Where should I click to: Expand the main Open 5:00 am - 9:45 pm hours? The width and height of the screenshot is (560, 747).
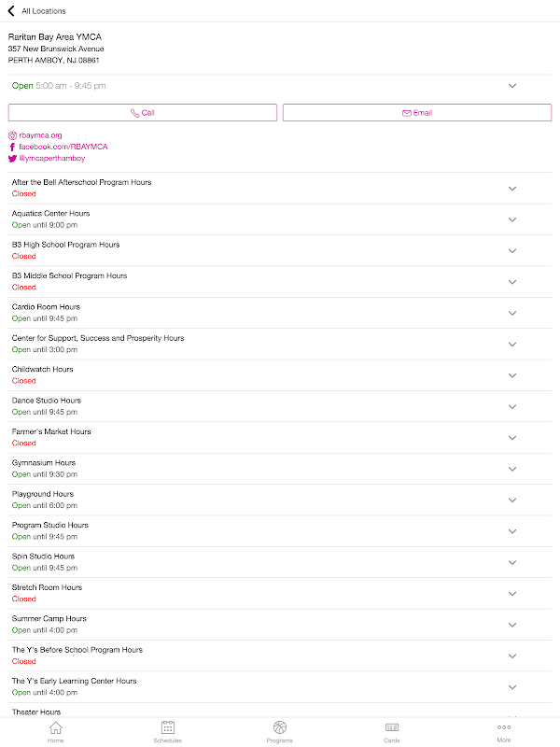(x=512, y=86)
